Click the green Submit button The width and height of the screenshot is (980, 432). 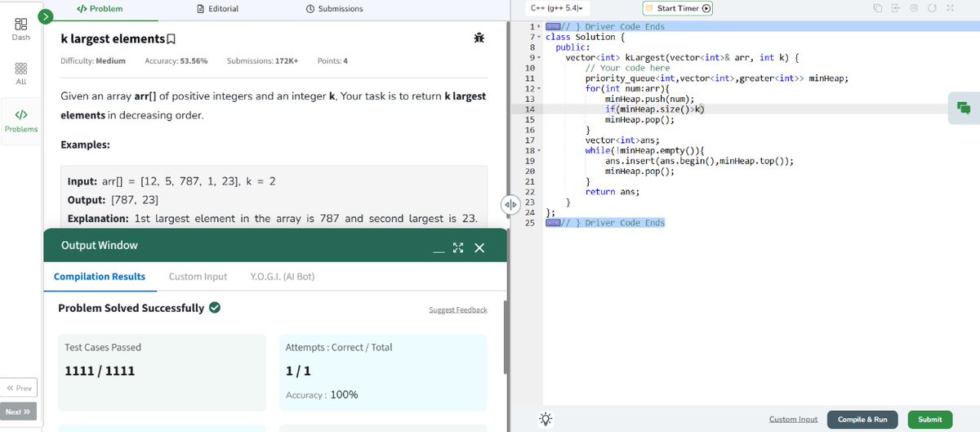pos(929,419)
